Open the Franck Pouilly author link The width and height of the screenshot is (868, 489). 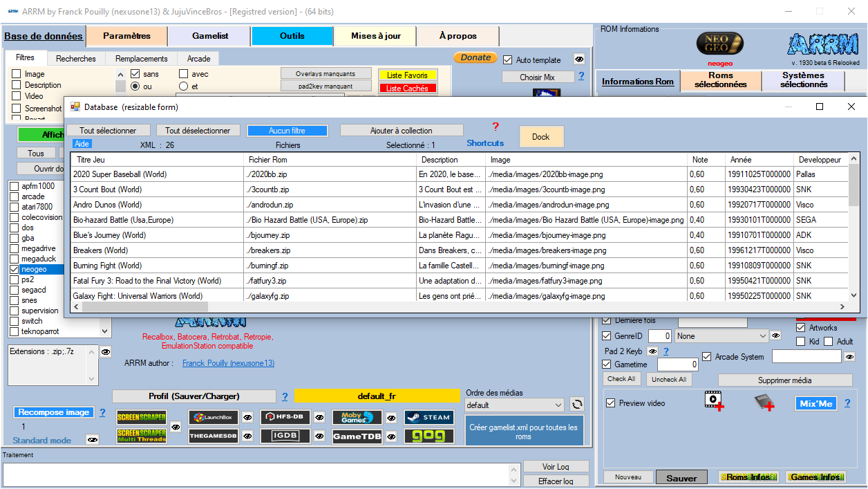[228, 363]
